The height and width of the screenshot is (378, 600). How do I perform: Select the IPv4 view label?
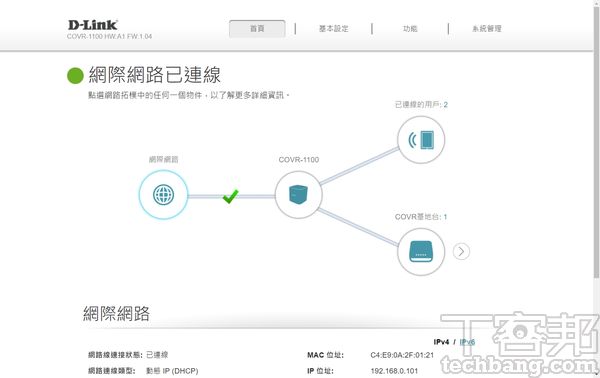(441, 342)
